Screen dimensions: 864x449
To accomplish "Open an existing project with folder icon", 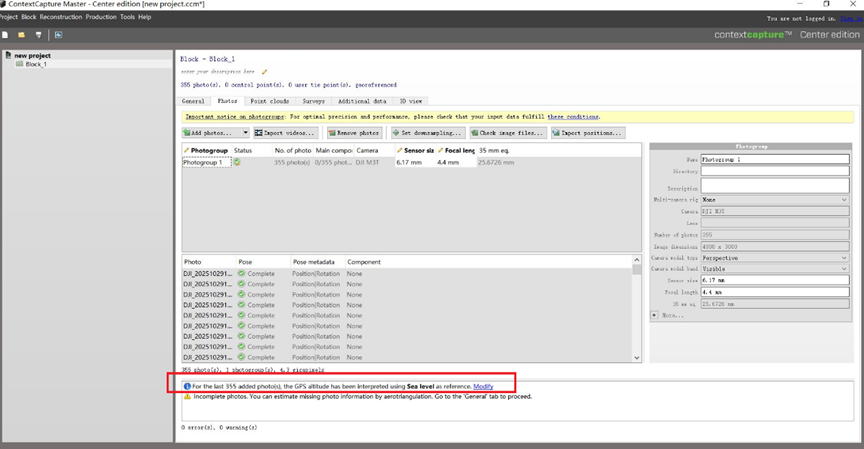I will pyautogui.click(x=21, y=35).
